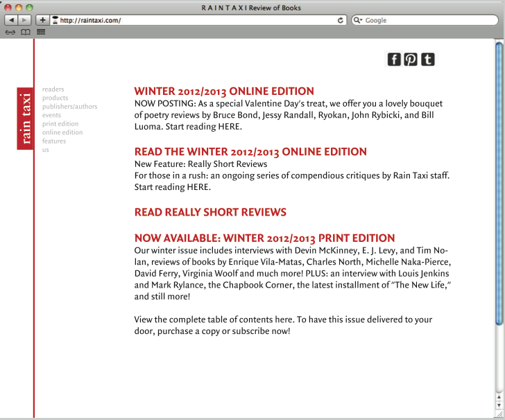Minimize the window with the yellow button
Viewport: 505px width, 420px height.
coord(19,8)
